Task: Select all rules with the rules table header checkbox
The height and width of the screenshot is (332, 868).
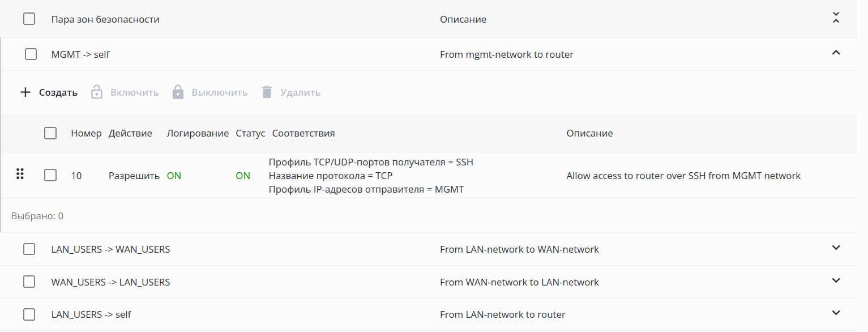Action: (x=50, y=134)
